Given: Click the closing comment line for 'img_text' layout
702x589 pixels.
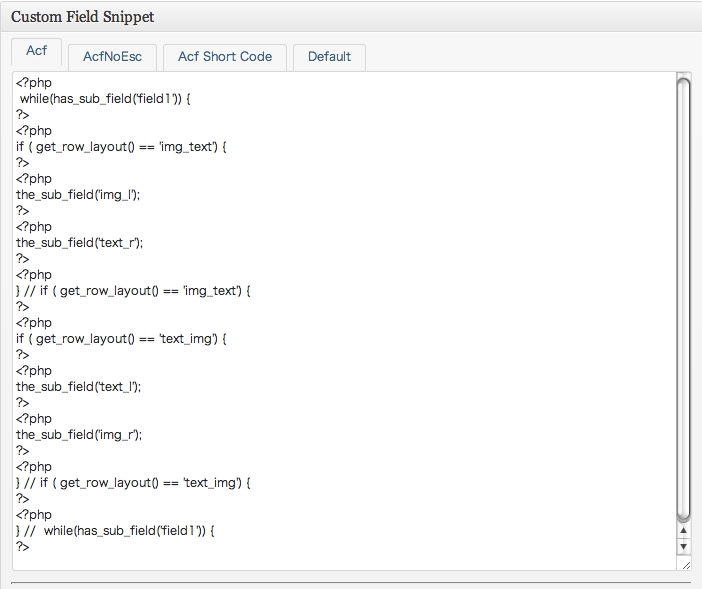Looking at the screenshot, I should pyautogui.click(x=133, y=291).
